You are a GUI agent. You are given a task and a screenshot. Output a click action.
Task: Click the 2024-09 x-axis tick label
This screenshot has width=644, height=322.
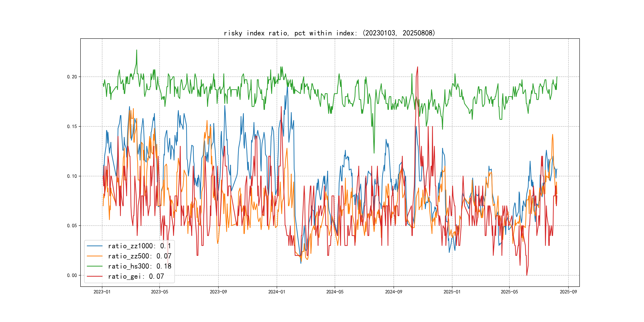[x=394, y=292]
